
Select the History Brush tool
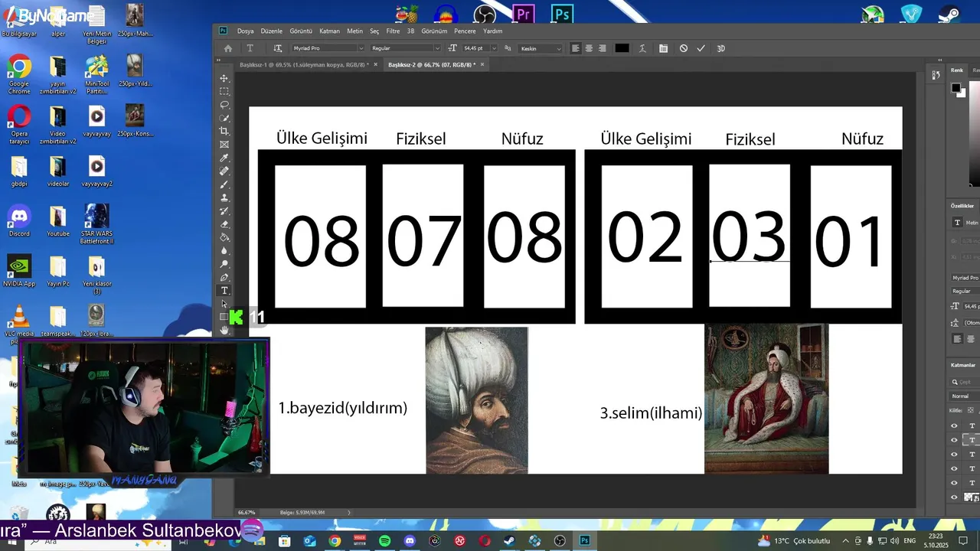[224, 210]
